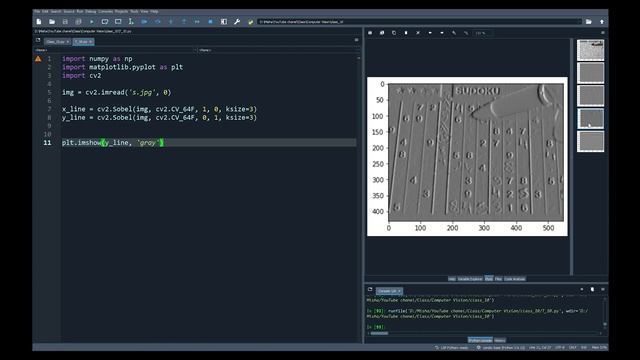Open the File menu
The height and width of the screenshot is (360, 640).
pyautogui.click(x=37, y=11)
